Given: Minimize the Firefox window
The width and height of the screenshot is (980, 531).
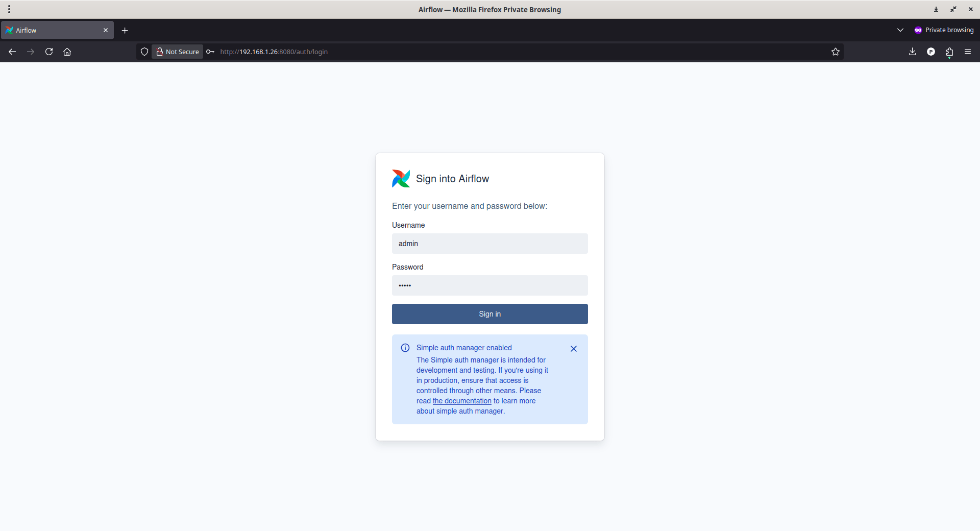Looking at the screenshot, I should pos(936,9).
